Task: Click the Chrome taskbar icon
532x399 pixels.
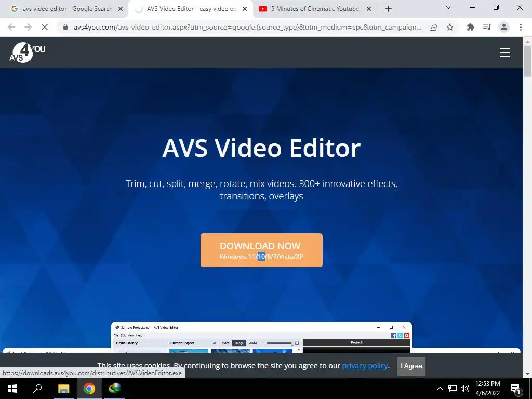Action: [x=89, y=389]
